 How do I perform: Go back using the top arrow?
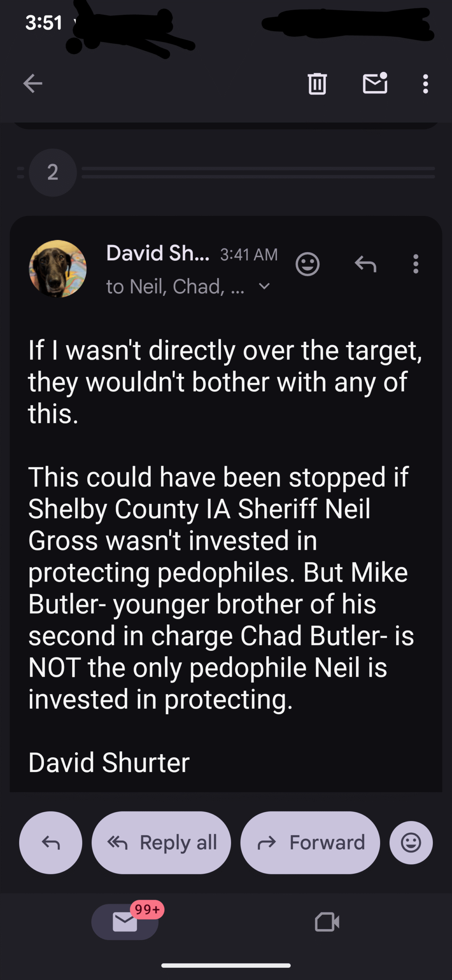click(x=33, y=83)
